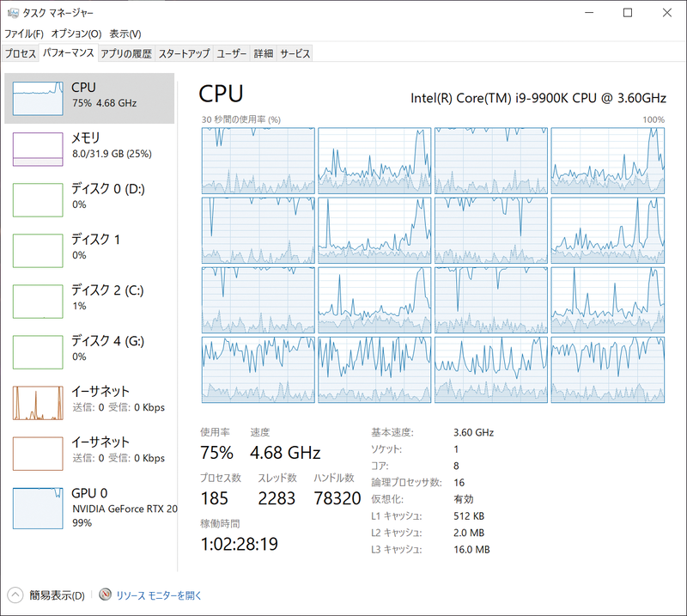Switch to the プロセス tab
This screenshot has width=687, height=616.
click(21, 52)
